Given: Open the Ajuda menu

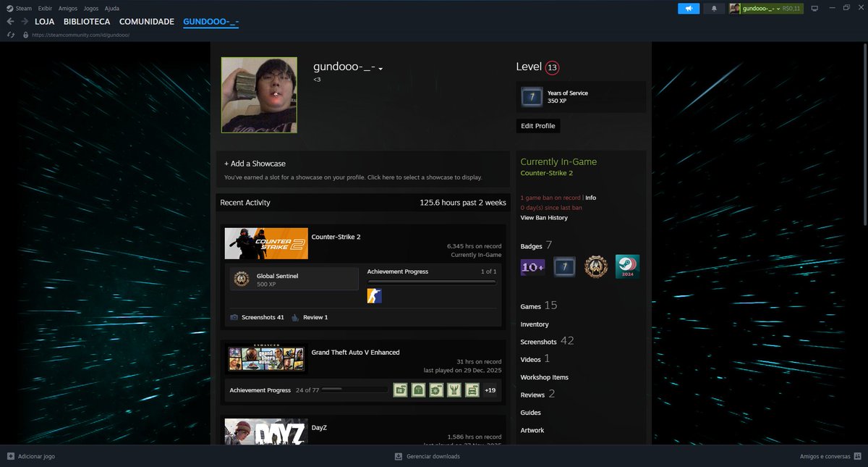Looking at the screenshot, I should [x=112, y=8].
